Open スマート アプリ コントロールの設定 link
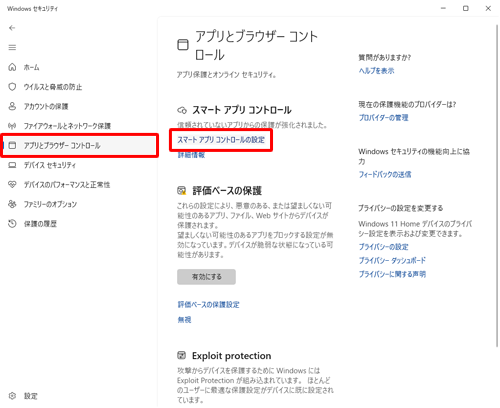500x408 pixels. tap(221, 140)
